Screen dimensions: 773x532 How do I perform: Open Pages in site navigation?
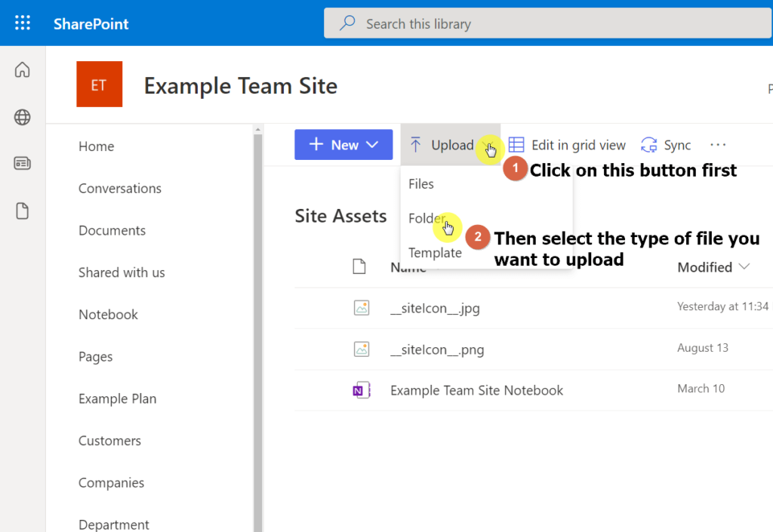click(96, 357)
